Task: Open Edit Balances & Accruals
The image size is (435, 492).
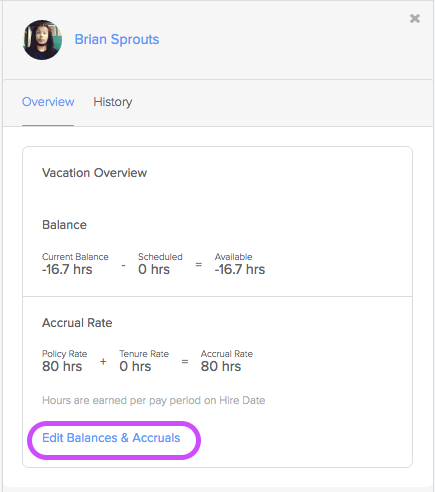Action: coord(111,438)
